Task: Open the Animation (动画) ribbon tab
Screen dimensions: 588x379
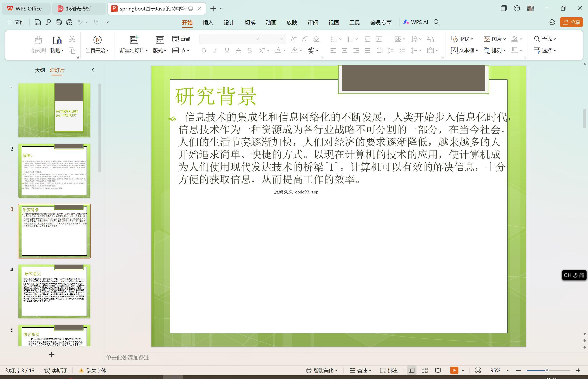Action: pyautogui.click(x=271, y=23)
